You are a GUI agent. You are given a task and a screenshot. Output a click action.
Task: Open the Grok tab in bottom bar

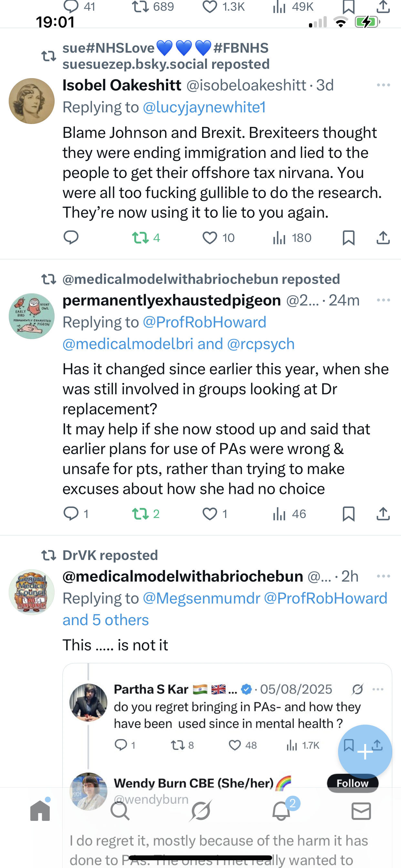(x=200, y=811)
